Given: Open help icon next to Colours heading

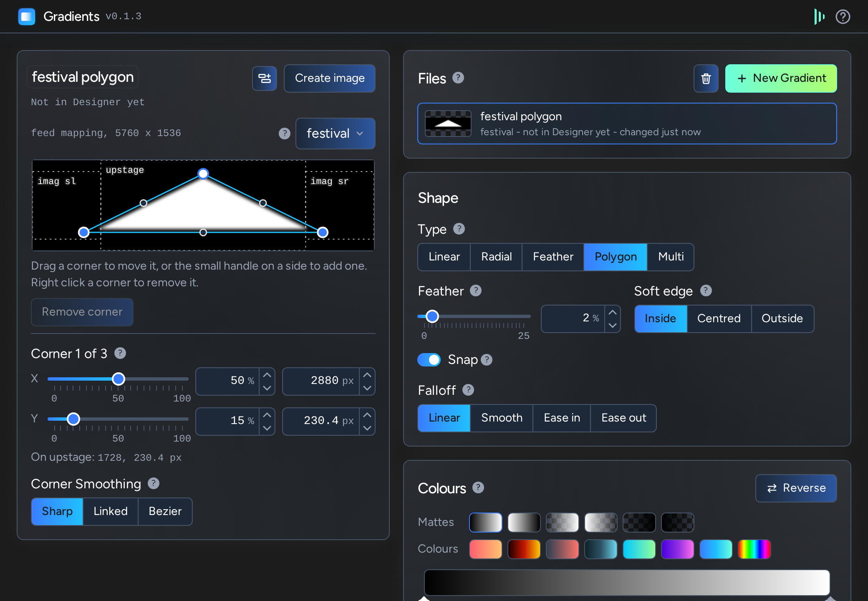Looking at the screenshot, I should tap(478, 487).
